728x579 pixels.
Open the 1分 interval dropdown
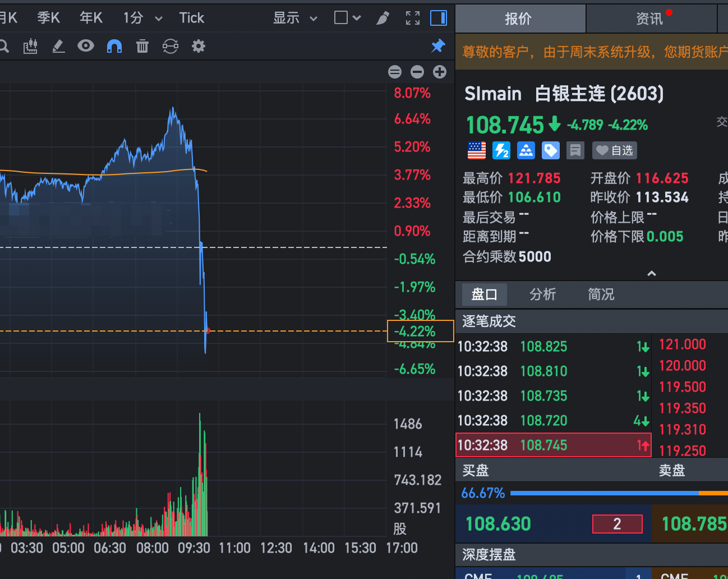click(x=142, y=19)
